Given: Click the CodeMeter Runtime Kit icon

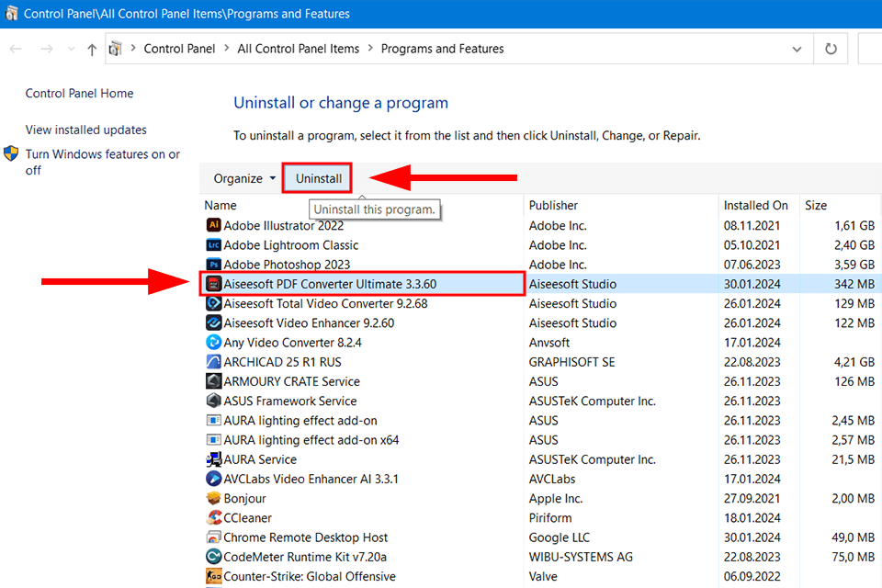Looking at the screenshot, I should (214, 557).
